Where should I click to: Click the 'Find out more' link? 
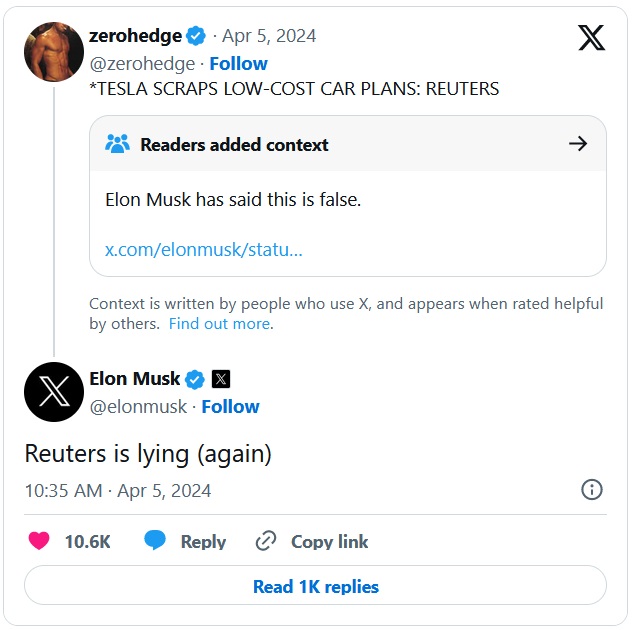pyautogui.click(x=219, y=323)
